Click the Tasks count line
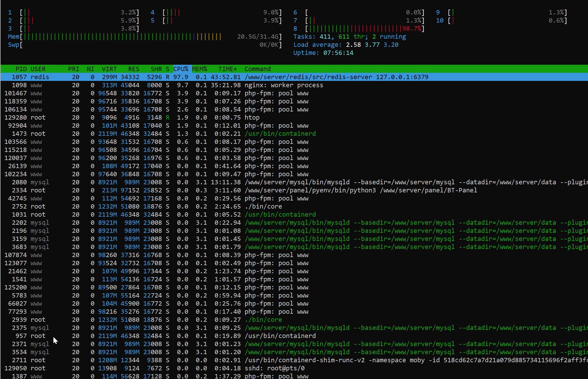This screenshot has height=379, width=588. point(349,36)
